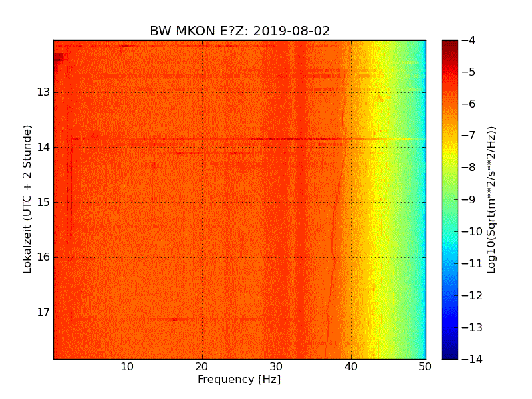Click colorbar tick label −4
532x399 pixels.
coord(469,41)
